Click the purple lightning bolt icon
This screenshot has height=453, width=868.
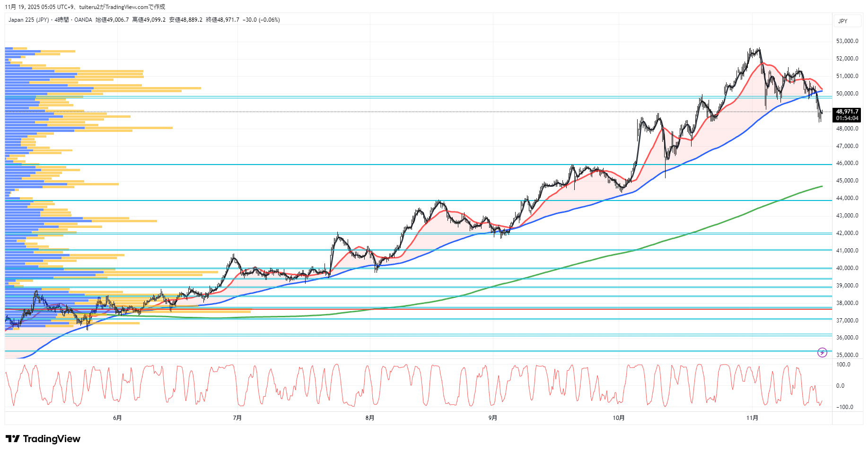coord(822,352)
